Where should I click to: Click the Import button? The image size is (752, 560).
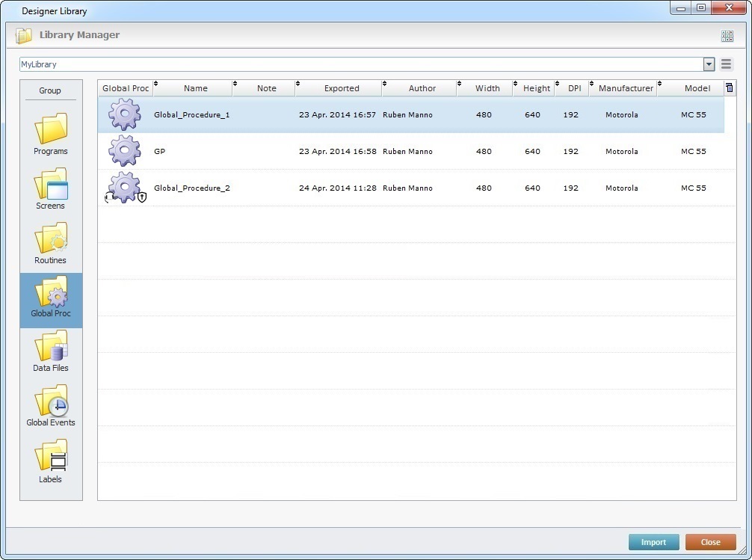[653, 542]
